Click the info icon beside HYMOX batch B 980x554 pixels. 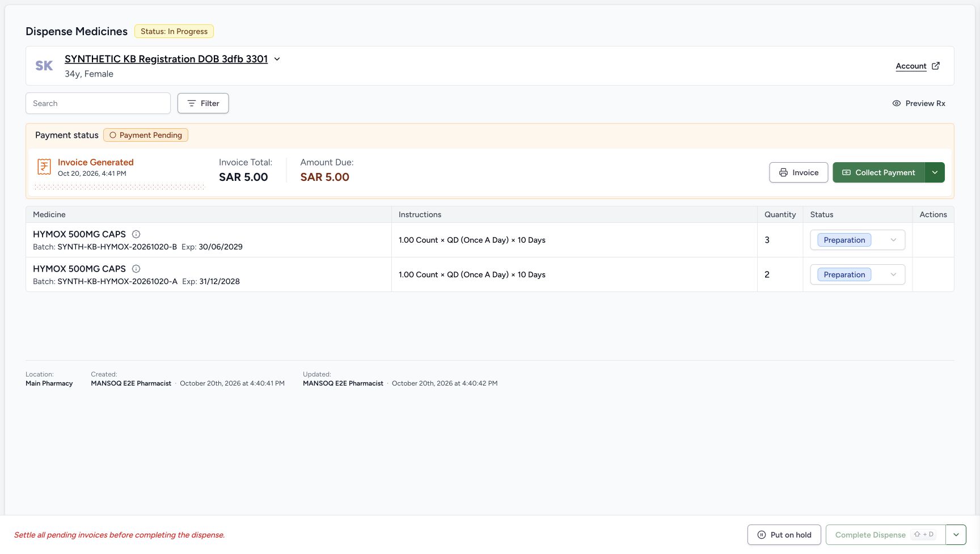coord(136,234)
